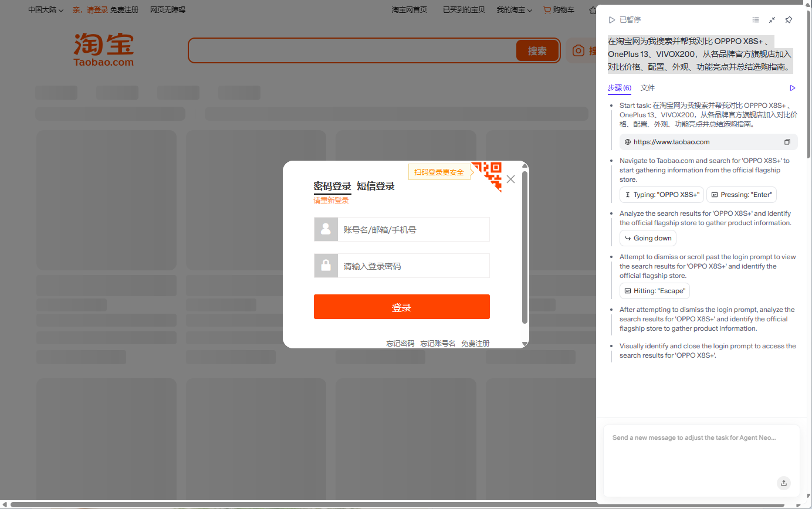Close the login dialog with X
This screenshot has width=812, height=509.
pos(510,179)
